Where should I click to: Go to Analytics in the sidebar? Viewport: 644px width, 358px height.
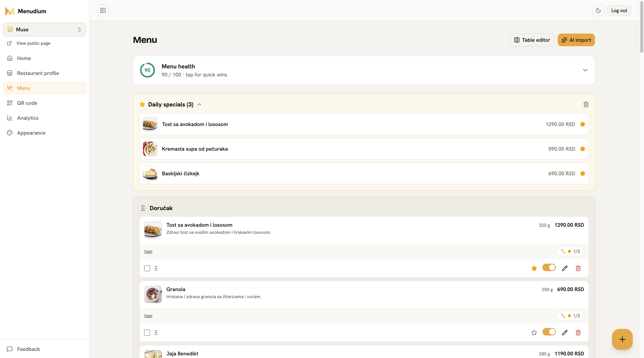tap(28, 118)
